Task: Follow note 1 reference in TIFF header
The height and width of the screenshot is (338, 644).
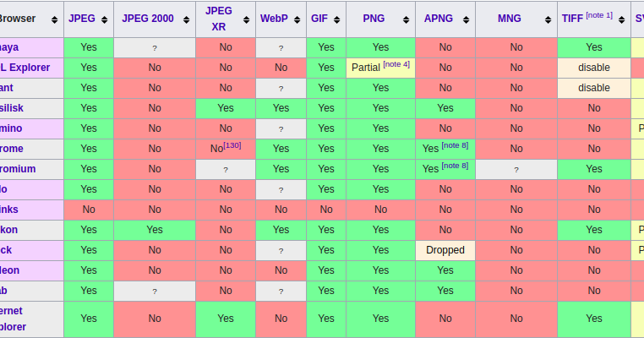Action: (599, 15)
